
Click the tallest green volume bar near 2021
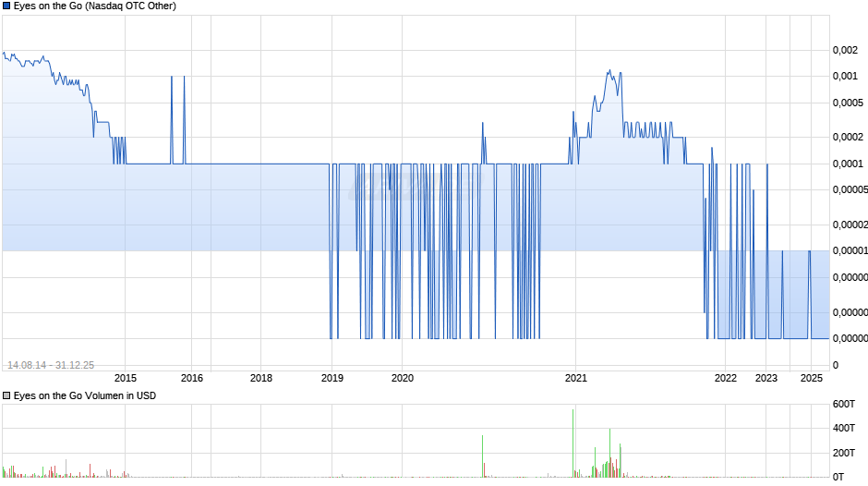(573, 443)
